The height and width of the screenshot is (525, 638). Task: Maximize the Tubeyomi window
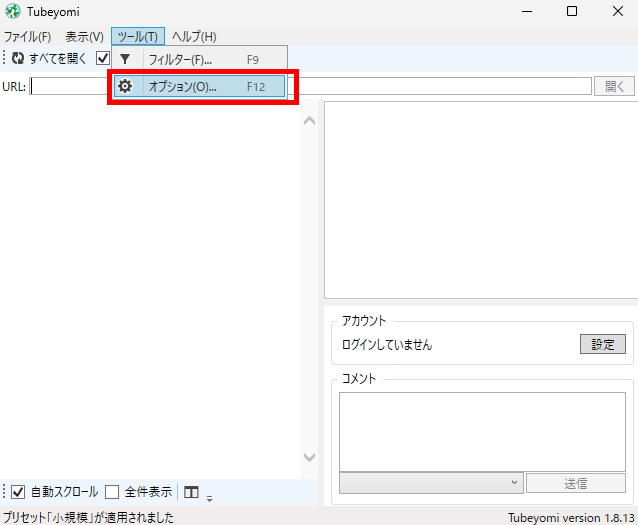572,11
